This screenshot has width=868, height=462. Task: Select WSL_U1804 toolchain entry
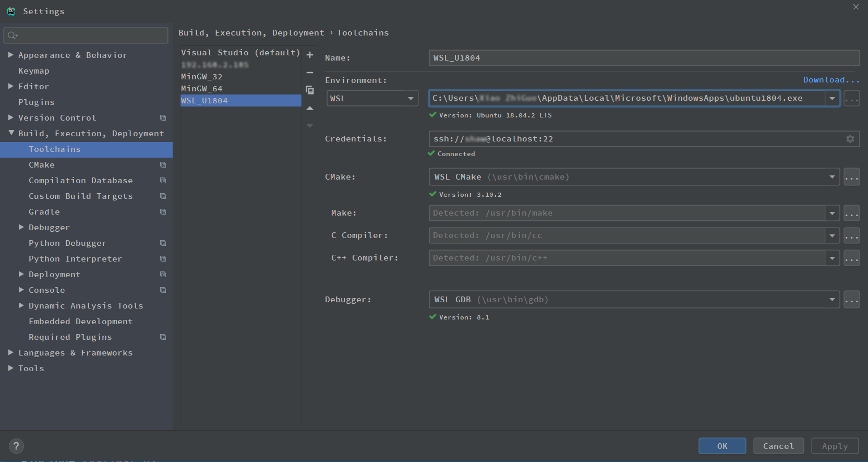240,101
